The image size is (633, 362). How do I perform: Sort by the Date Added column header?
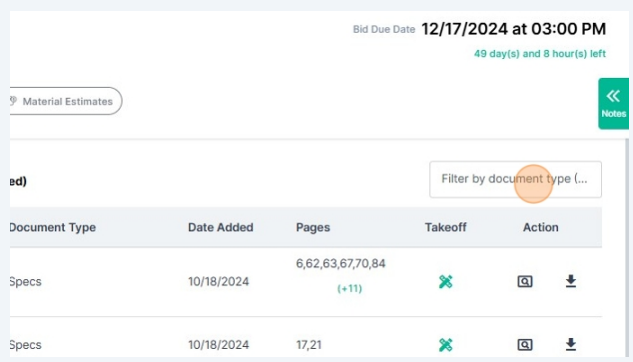click(220, 227)
